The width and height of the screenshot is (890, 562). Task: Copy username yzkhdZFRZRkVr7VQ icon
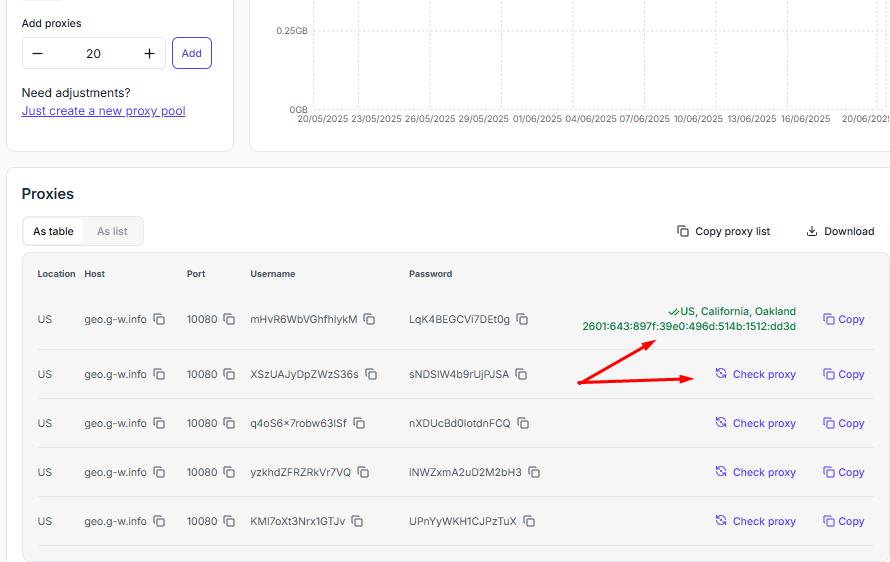[x=363, y=472]
